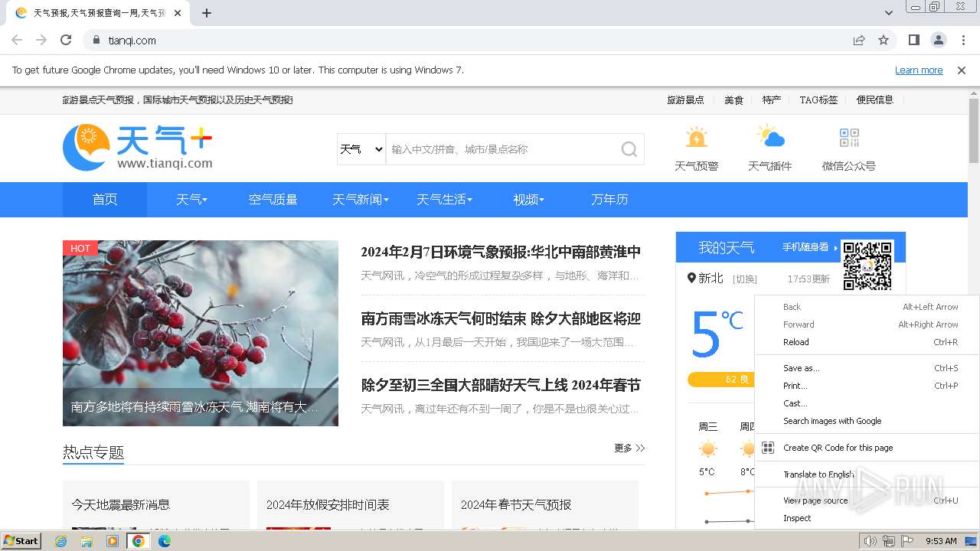Click the tab search chevron in title bar
The height and width of the screenshot is (551, 980).
(x=889, y=13)
